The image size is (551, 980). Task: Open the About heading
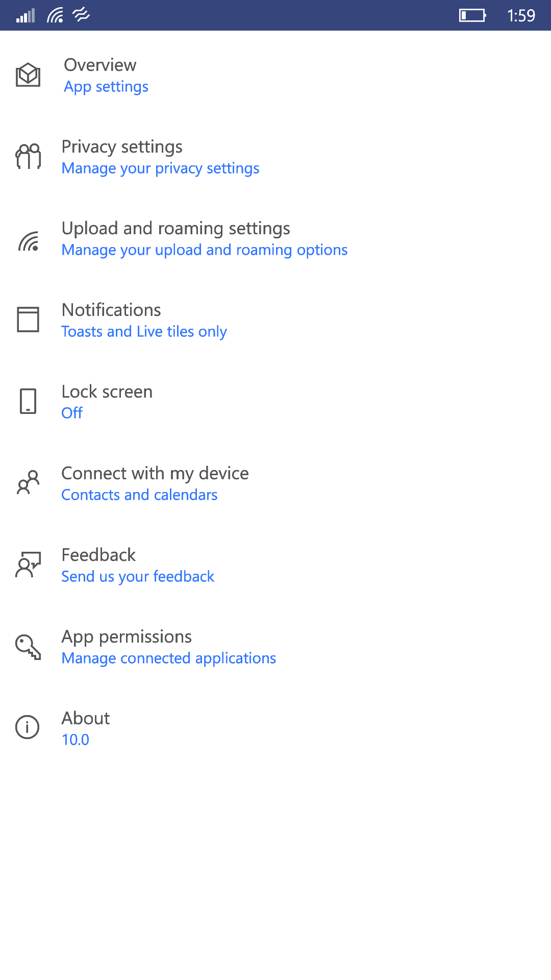click(86, 718)
